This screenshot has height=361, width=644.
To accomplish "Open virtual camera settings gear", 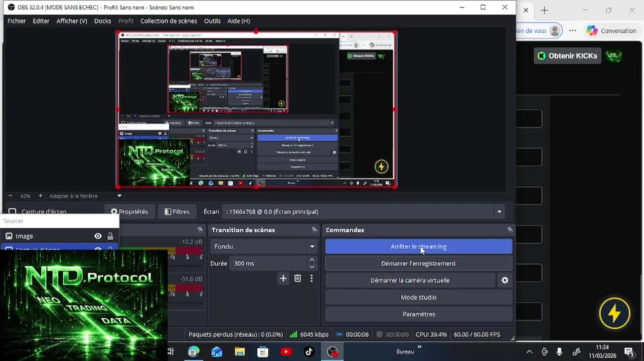I will click(x=505, y=280).
